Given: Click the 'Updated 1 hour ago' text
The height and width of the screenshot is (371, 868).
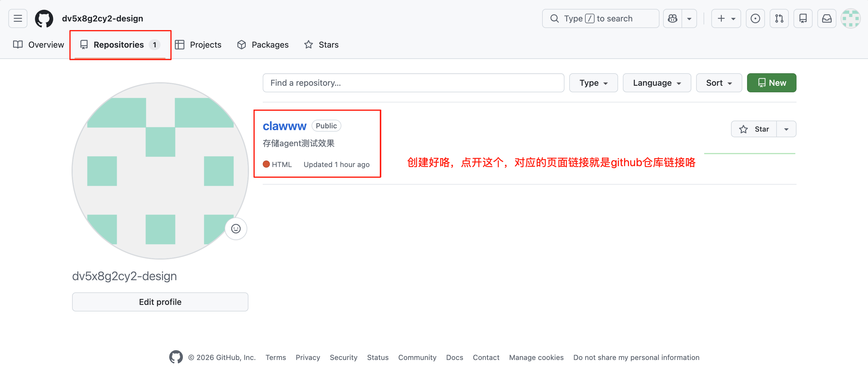Looking at the screenshot, I should 336,164.
